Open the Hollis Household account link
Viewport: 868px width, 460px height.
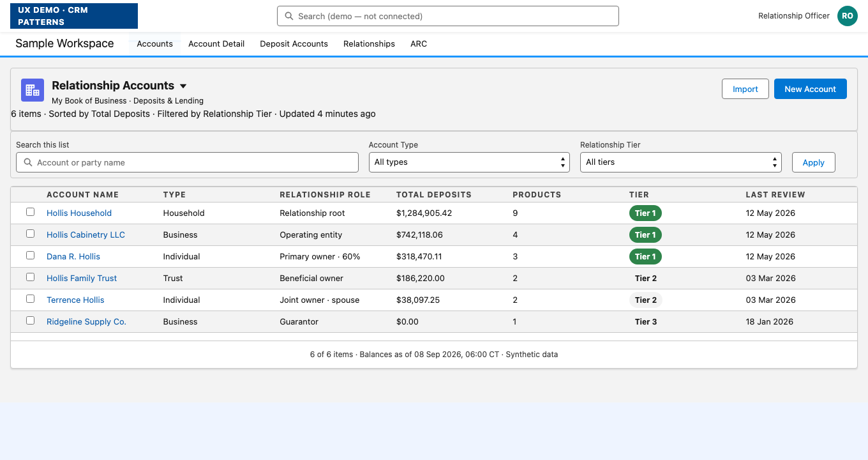[79, 213]
